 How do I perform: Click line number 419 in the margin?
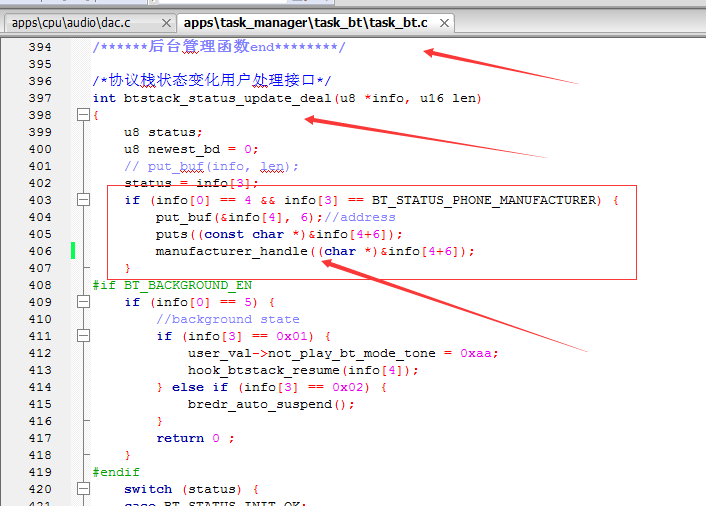click(40, 472)
